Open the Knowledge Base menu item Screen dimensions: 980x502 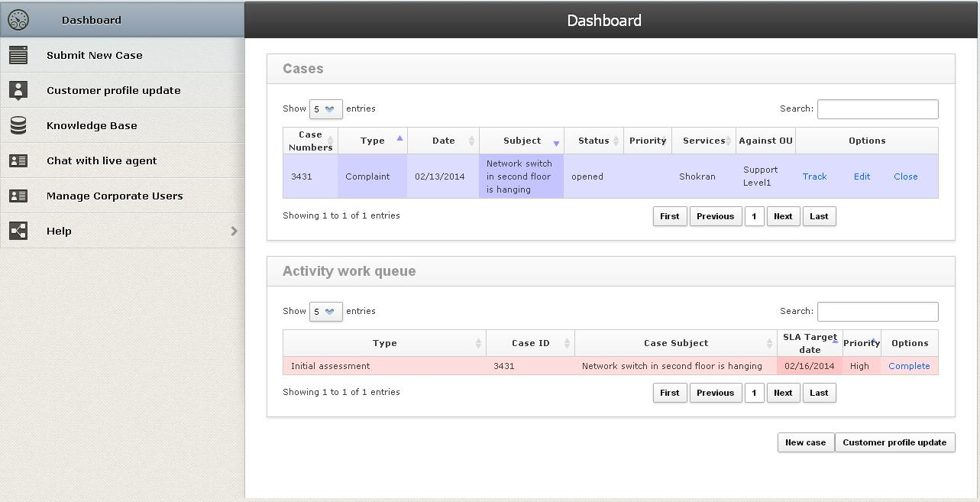click(x=92, y=125)
